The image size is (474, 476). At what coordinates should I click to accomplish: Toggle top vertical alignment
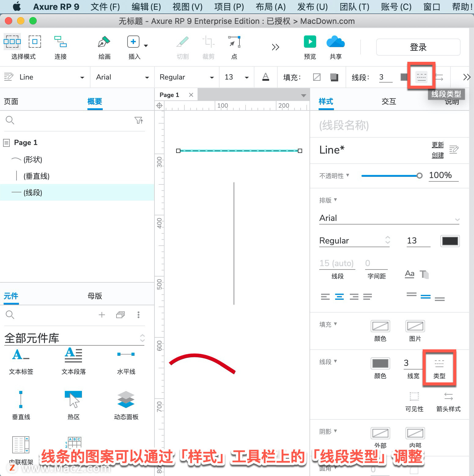411,295
